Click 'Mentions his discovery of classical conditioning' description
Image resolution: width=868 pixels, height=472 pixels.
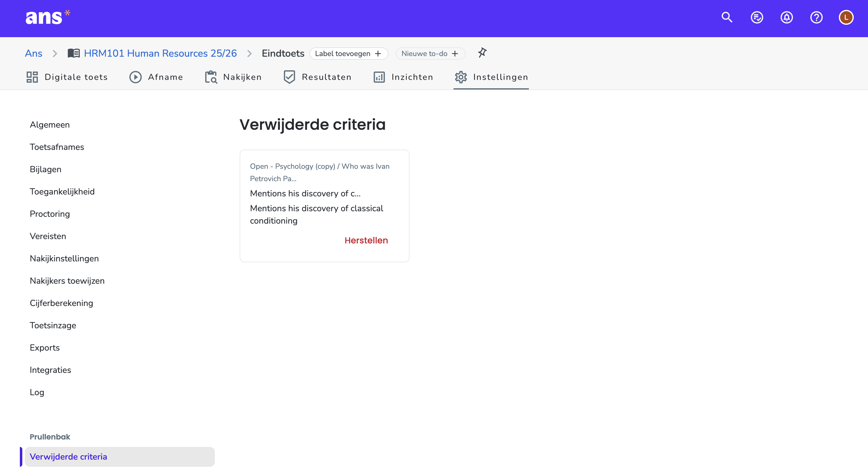point(317,214)
